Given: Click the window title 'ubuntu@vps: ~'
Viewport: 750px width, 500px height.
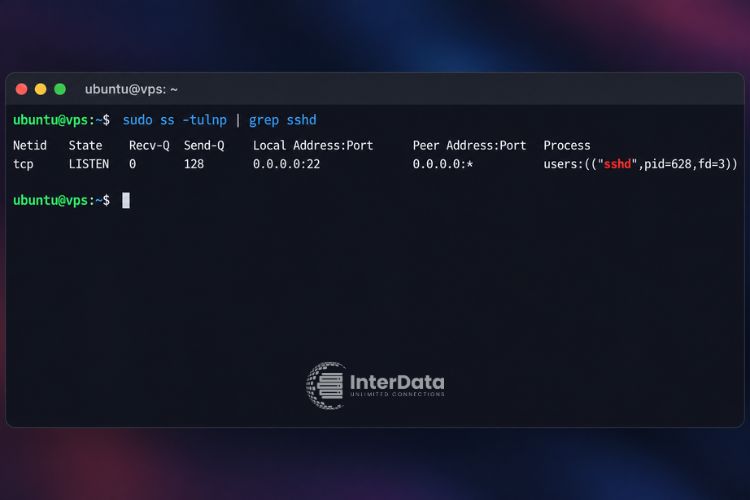Looking at the screenshot, I should pos(131,89).
